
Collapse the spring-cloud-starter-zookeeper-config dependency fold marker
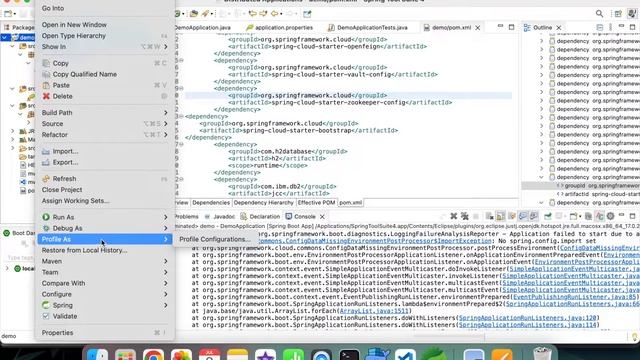point(181,89)
